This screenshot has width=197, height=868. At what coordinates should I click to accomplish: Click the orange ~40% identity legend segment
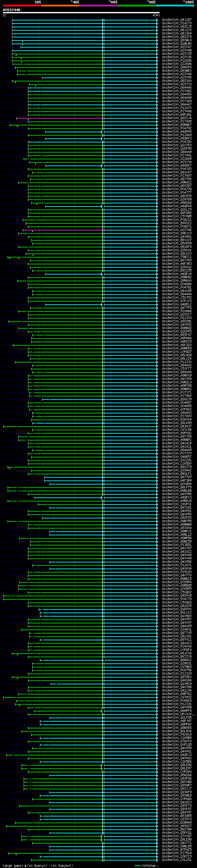60,6
